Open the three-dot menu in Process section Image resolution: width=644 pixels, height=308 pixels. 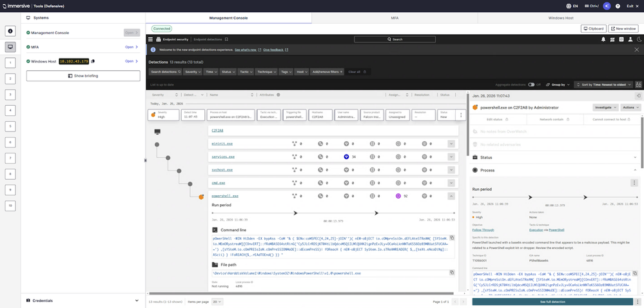coord(634,183)
